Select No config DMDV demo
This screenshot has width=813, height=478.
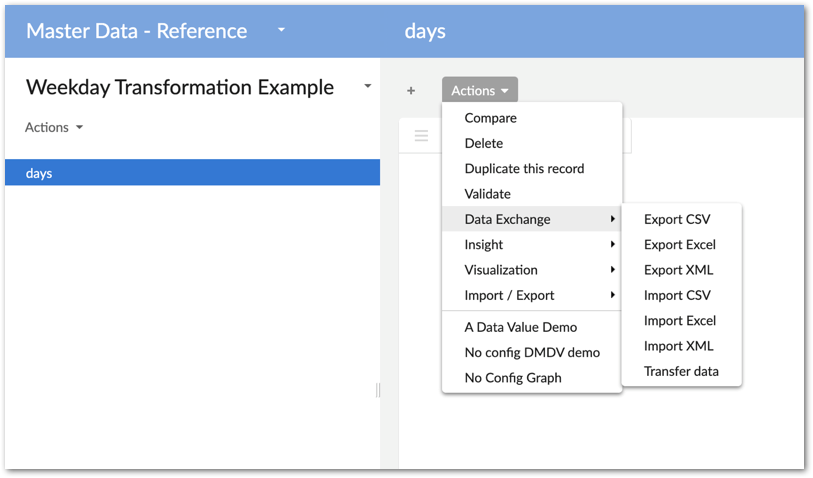pos(532,352)
